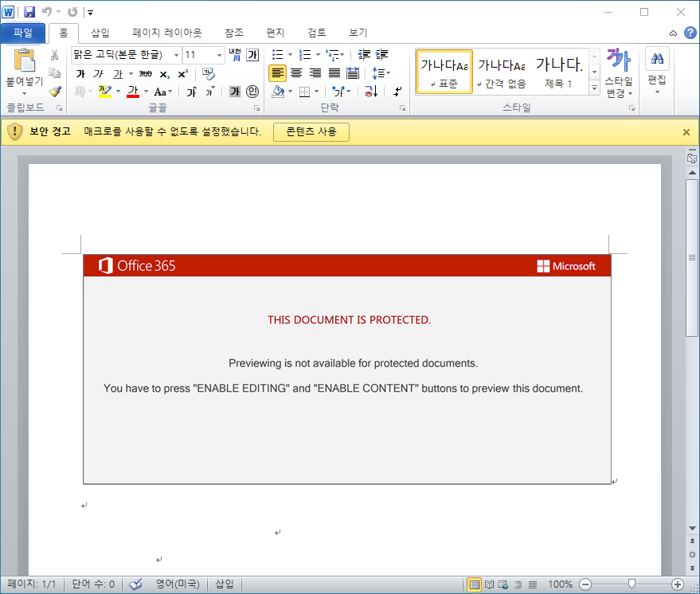The height and width of the screenshot is (594, 700).
Task: Expand the Numbering list dropdown arrow
Action: tap(318, 54)
